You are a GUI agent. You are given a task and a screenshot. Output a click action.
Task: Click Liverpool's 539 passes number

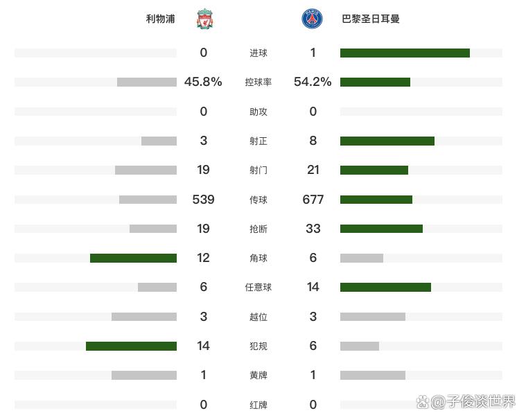point(203,200)
